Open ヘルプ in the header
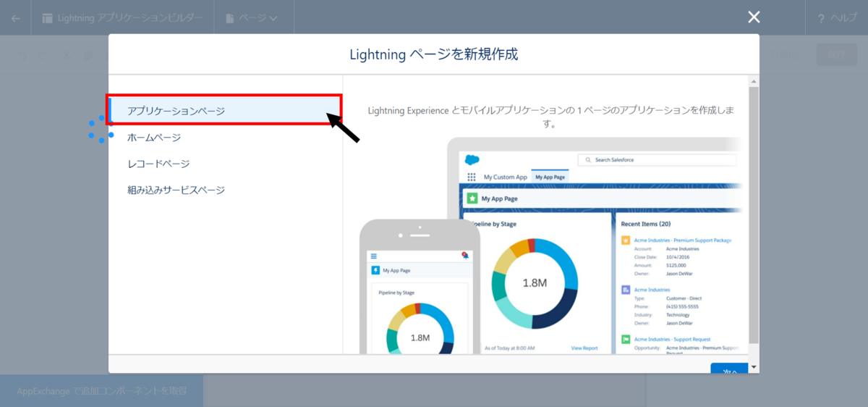 point(837,18)
